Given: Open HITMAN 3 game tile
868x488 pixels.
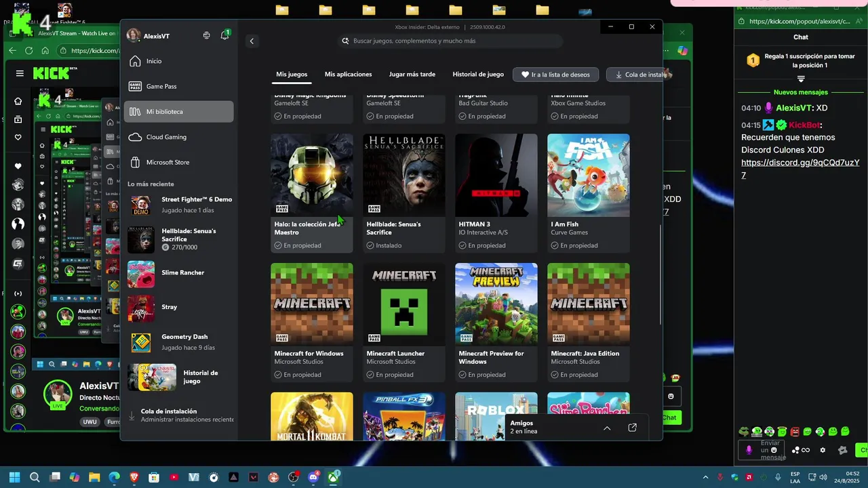Looking at the screenshot, I should pyautogui.click(x=496, y=193).
